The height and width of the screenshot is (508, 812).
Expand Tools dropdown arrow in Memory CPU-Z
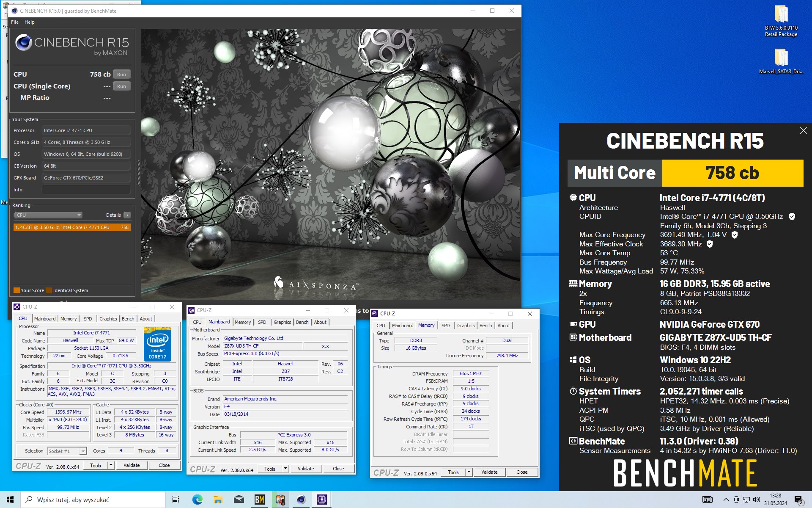(x=469, y=472)
